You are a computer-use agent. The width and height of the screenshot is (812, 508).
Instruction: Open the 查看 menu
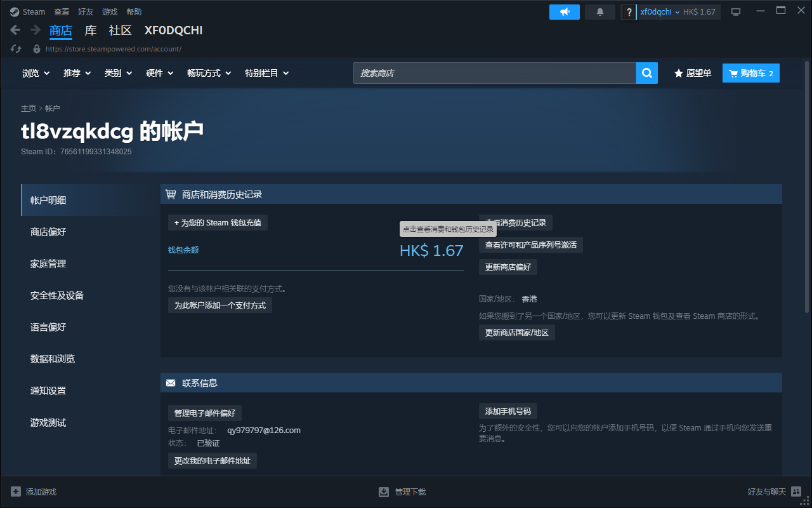[x=62, y=12]
